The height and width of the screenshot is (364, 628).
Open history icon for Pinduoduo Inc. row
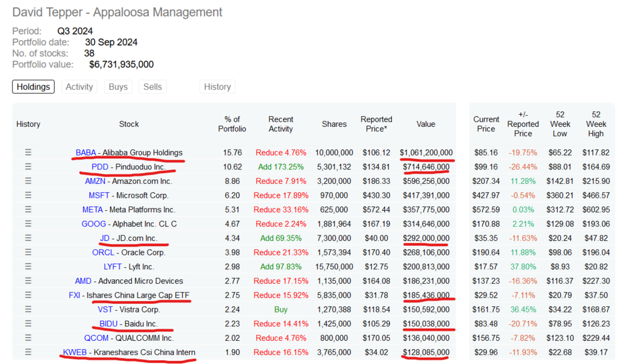[28, 166]
